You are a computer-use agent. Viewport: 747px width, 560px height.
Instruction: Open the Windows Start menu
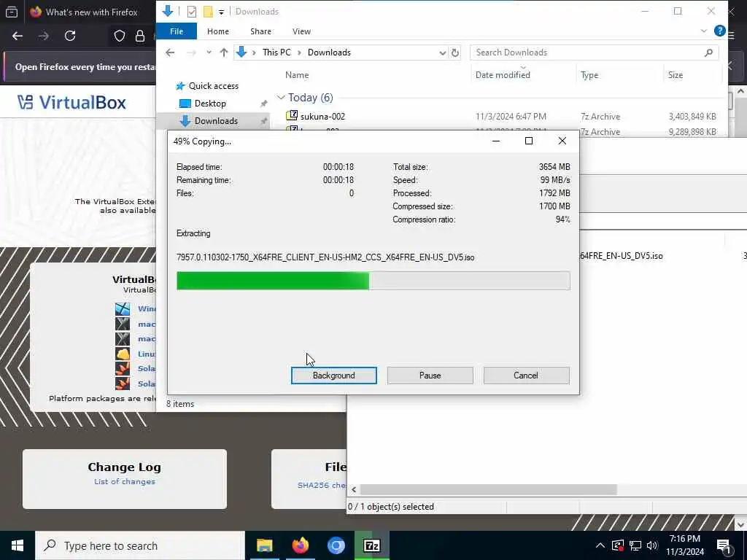(18, 545)
